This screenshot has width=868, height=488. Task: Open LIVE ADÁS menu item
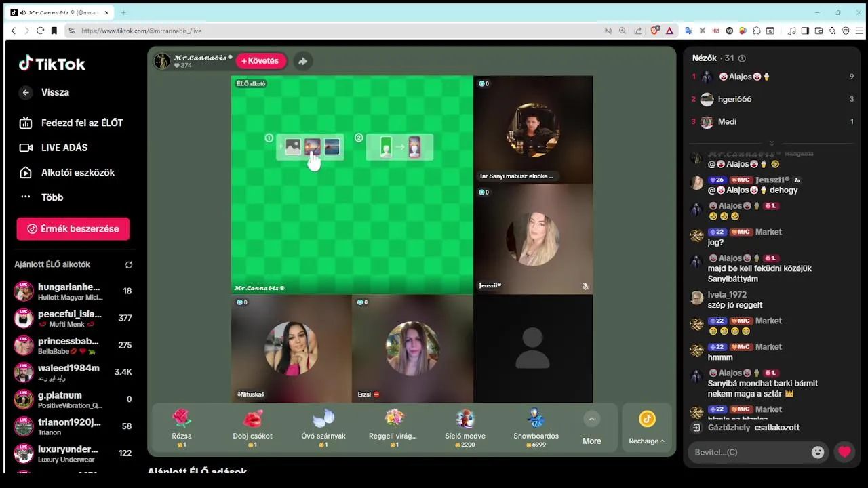tap(54, 148)
